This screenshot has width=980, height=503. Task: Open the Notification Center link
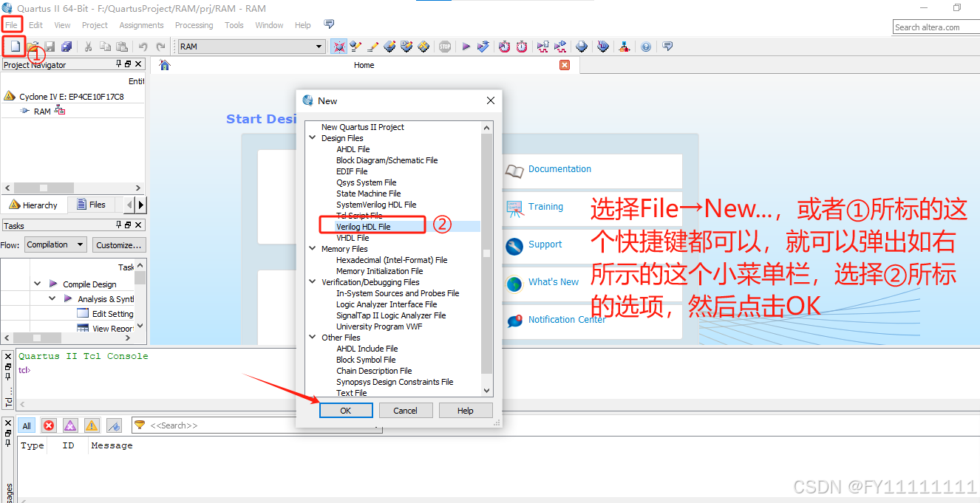567,320
